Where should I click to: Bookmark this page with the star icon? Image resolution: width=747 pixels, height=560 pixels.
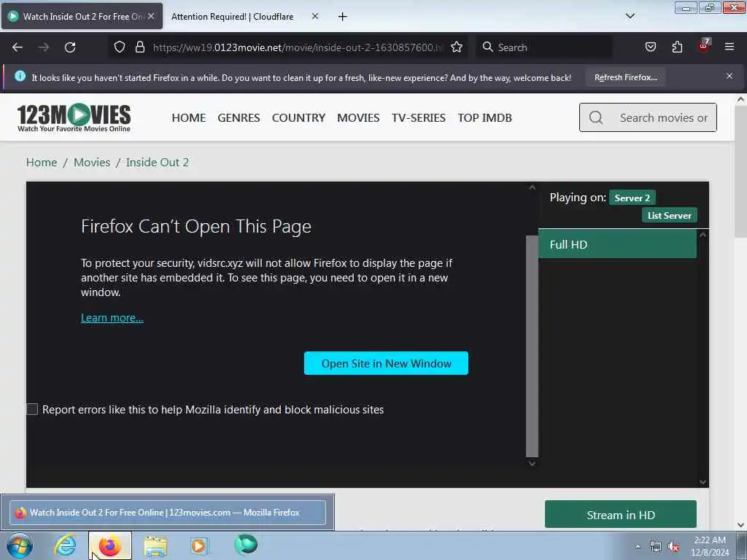pyautogui.click(x=457, y=47)
